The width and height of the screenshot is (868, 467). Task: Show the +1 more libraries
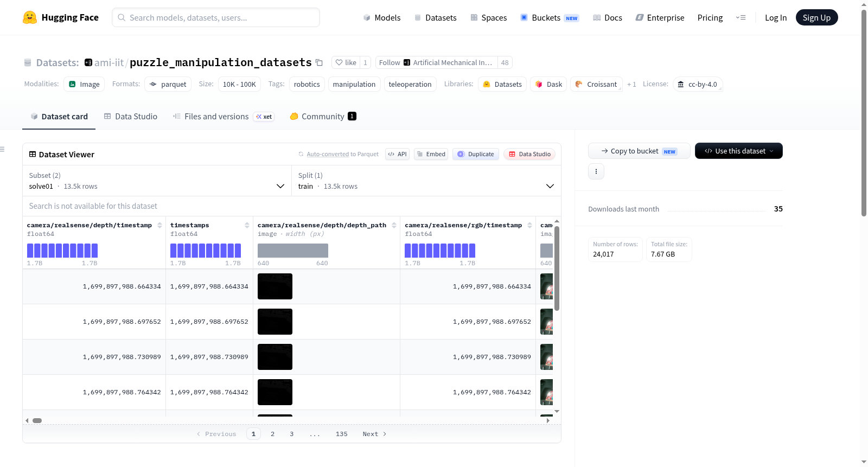pos(631,84)
